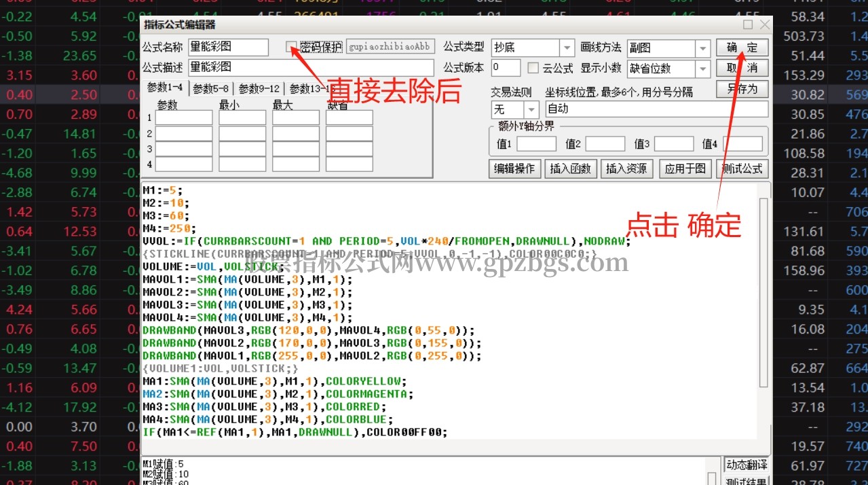Screen dimensions: 868x485
Task: Click the MAVOL1:=SMA code line
Action: 248,279
